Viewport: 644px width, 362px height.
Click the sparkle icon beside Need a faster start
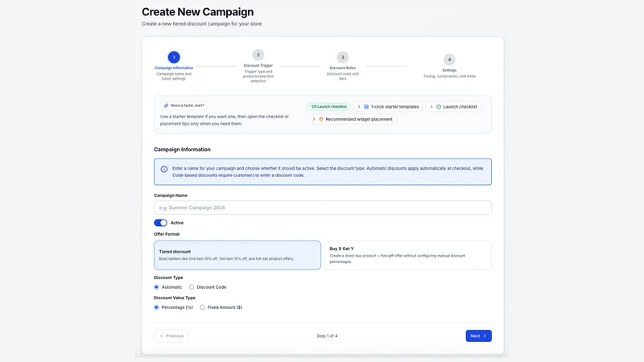click(x=167, y=105)
